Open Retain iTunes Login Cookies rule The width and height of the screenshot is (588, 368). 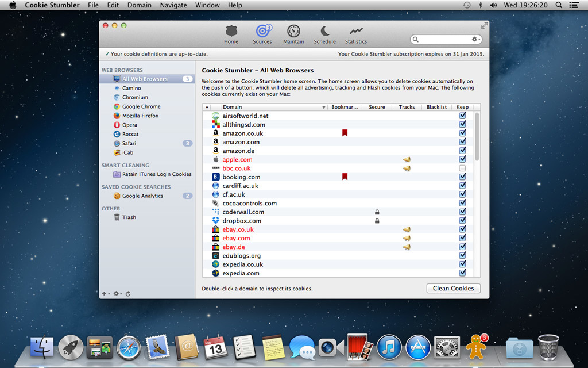(x=157, y=174)
